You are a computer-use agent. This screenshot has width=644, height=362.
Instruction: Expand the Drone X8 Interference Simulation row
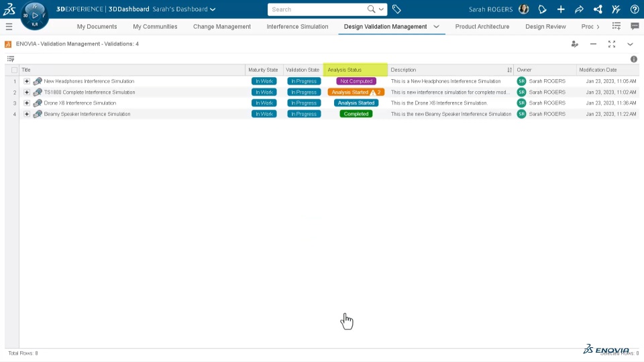[x=27, y=103]
